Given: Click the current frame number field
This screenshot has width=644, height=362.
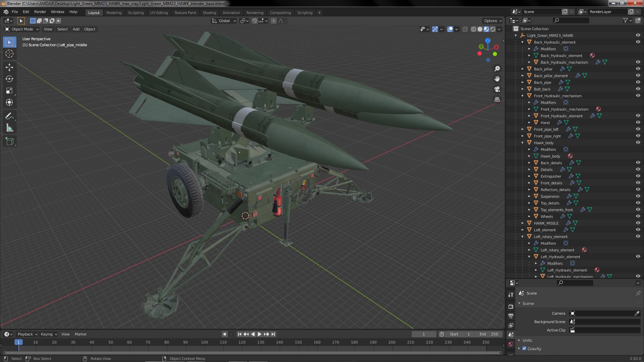Looking at the screenshot, I should pyautogui.click(x=424, y=334).
